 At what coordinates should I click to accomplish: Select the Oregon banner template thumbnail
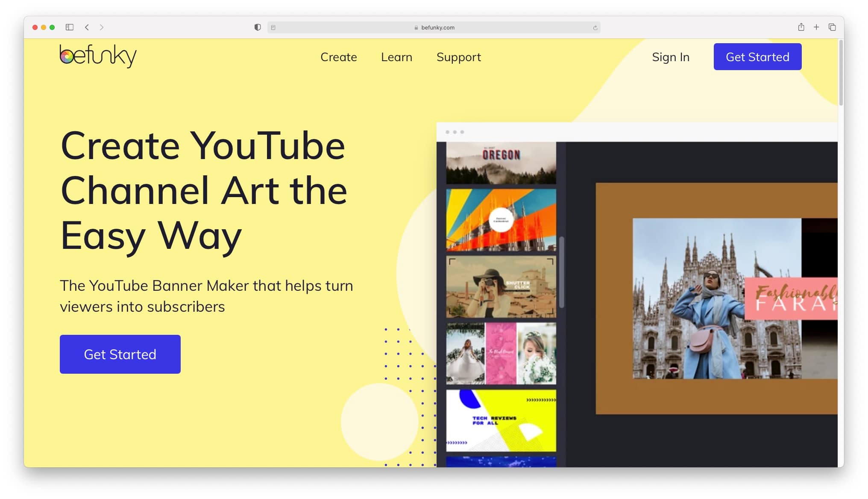click(501, 163)
